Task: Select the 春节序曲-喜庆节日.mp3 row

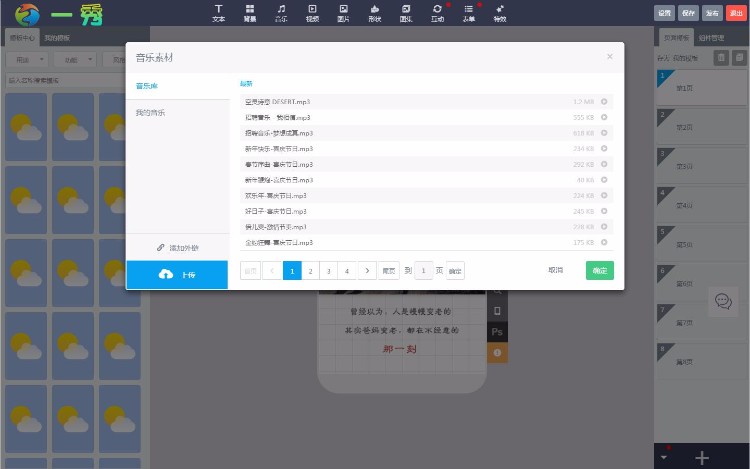Action: (x=427, y=164)
